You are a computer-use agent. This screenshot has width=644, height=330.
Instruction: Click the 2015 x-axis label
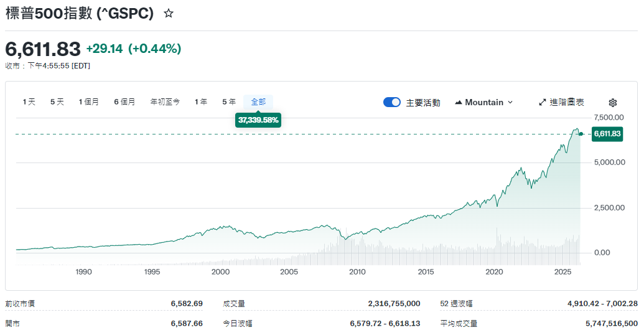pyautogui.click(x=426, y=271)
